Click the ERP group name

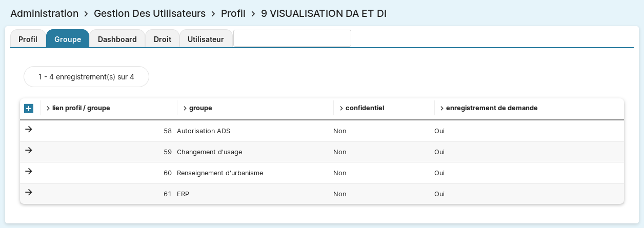point(183,194)
